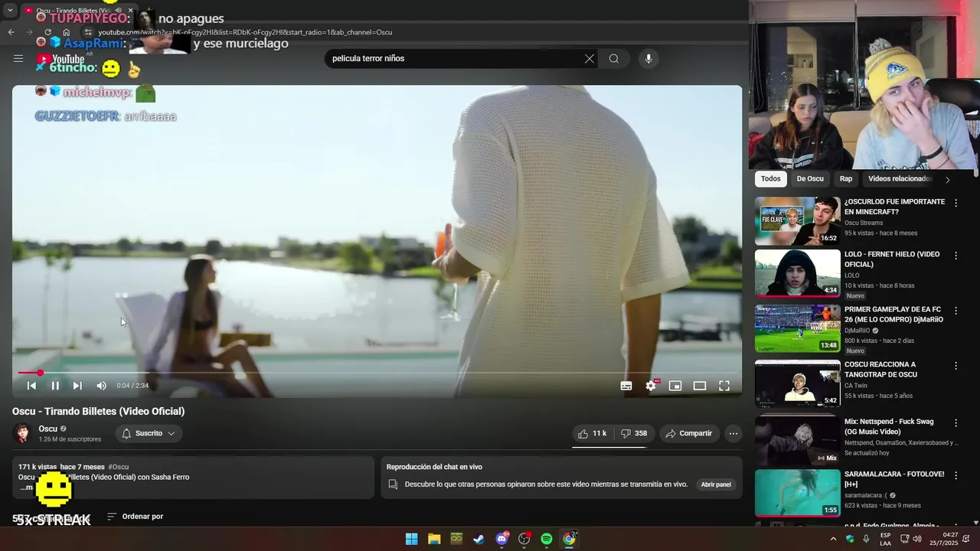Clear the search box text
This screenshot has width=980, height=551.
(590, 59)
